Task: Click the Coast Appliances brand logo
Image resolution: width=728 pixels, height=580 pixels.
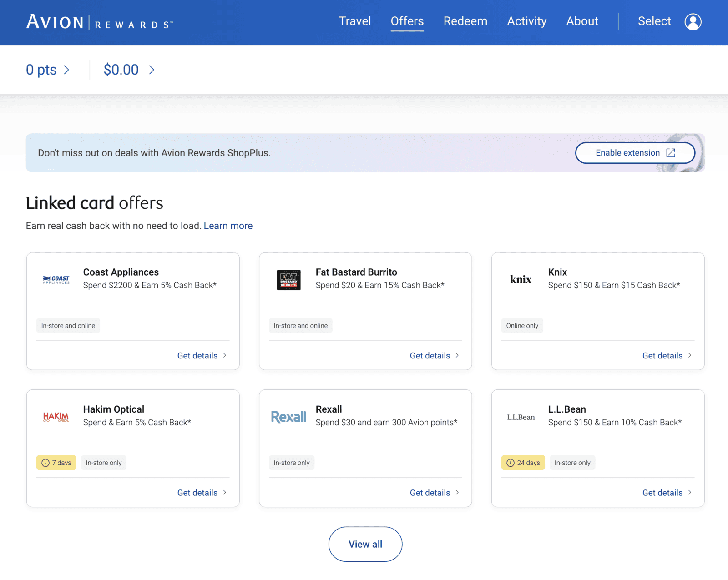Action: [x=56, y=279]
